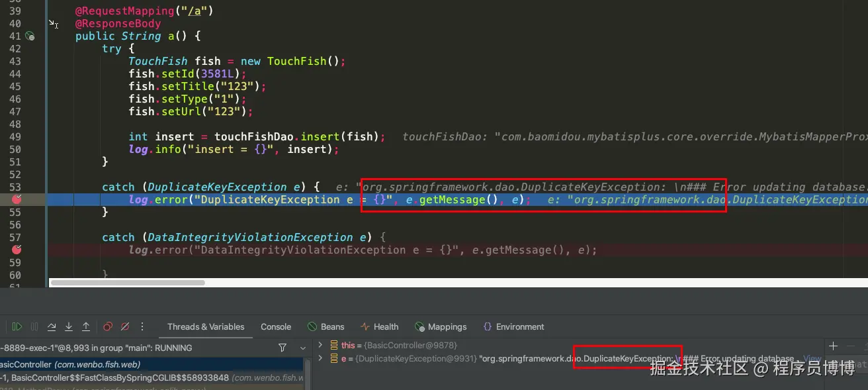Click the editor horizontal scrollbar thumb
This screenshot has width=868, height=390.
click(128, 283)
